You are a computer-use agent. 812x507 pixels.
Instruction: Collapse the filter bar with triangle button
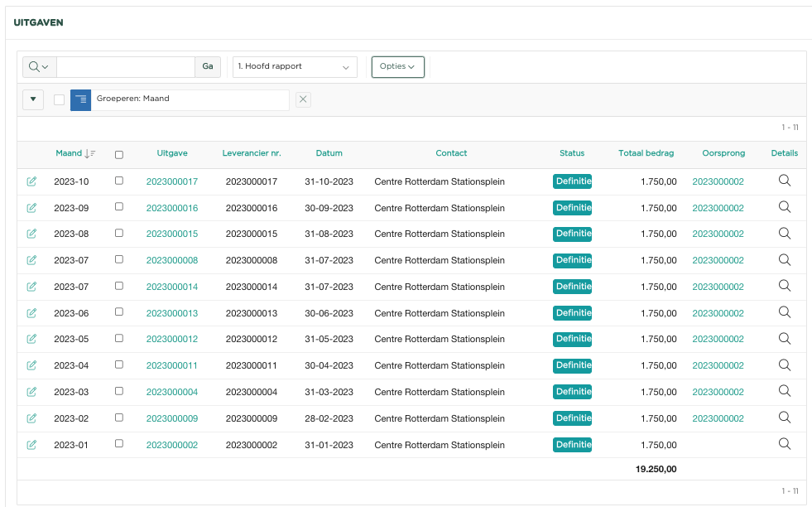[32, 99]
